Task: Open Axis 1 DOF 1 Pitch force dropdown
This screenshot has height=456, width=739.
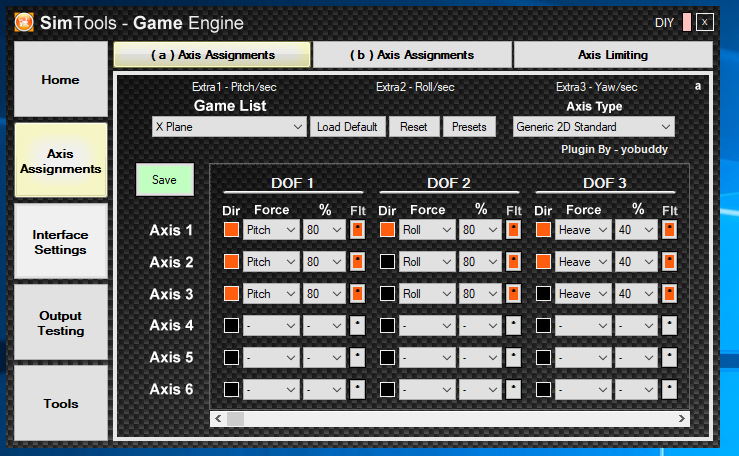Action: coord(271,230)
